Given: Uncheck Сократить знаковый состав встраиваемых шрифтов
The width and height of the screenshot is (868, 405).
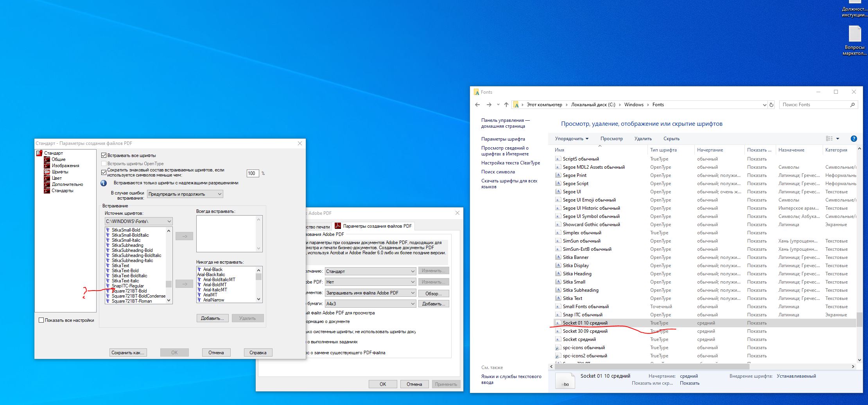Looking at the screenshot, I should (104, 173).
